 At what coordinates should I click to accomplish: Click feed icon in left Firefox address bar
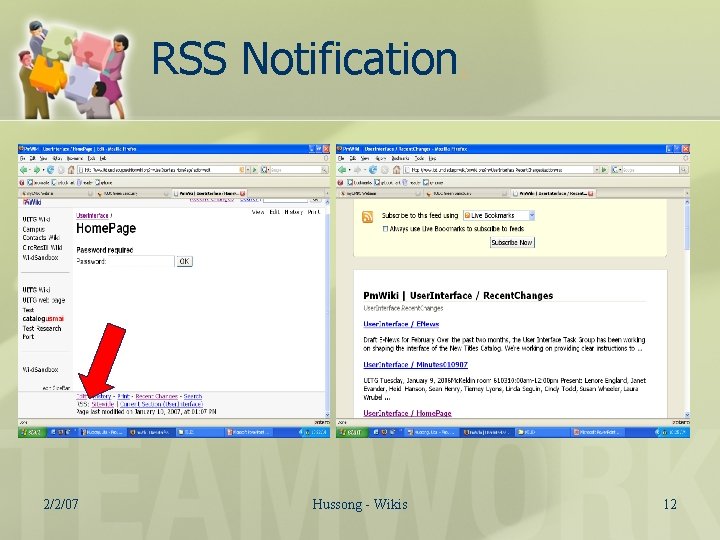click(242, 170)
